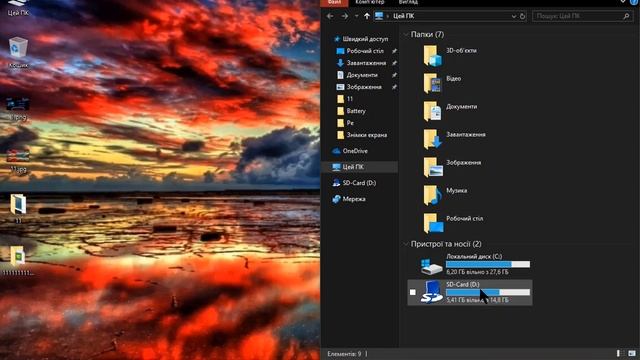Select the Цей ПК desktop icon

pyautogui.click(x=18, y=7)
